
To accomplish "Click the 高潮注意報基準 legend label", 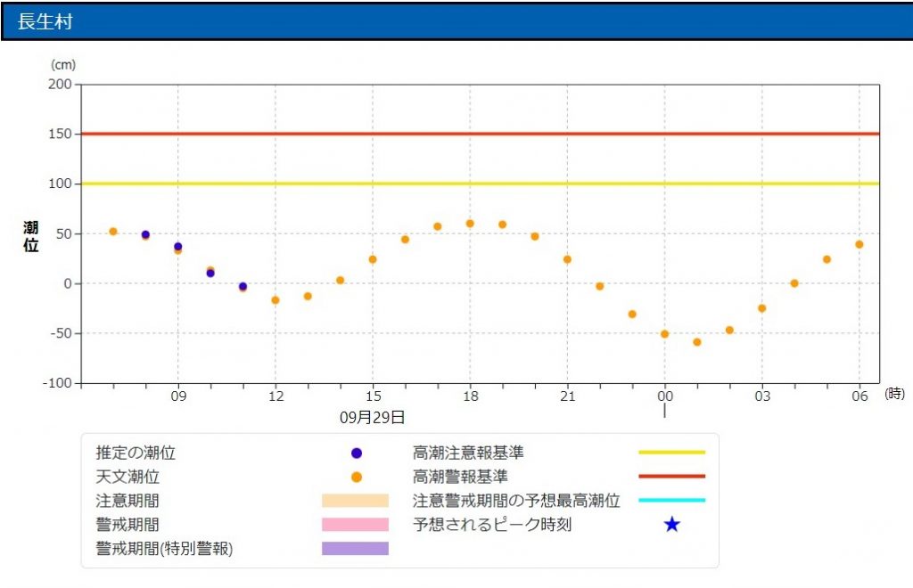I will 468,453.
